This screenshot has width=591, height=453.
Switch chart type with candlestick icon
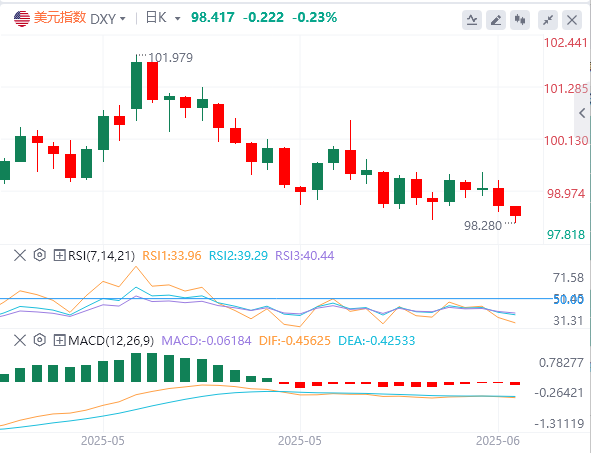(x=520, y=20)
